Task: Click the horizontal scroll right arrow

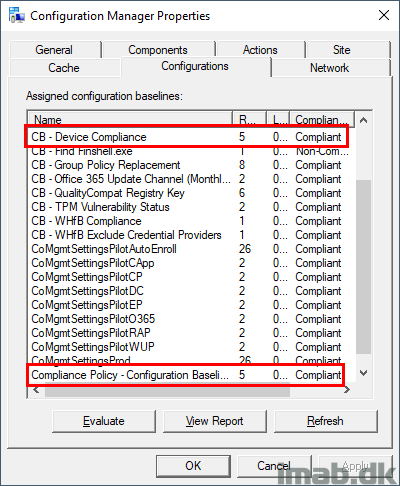Action: pyautogui.click(x=347, y=390)
